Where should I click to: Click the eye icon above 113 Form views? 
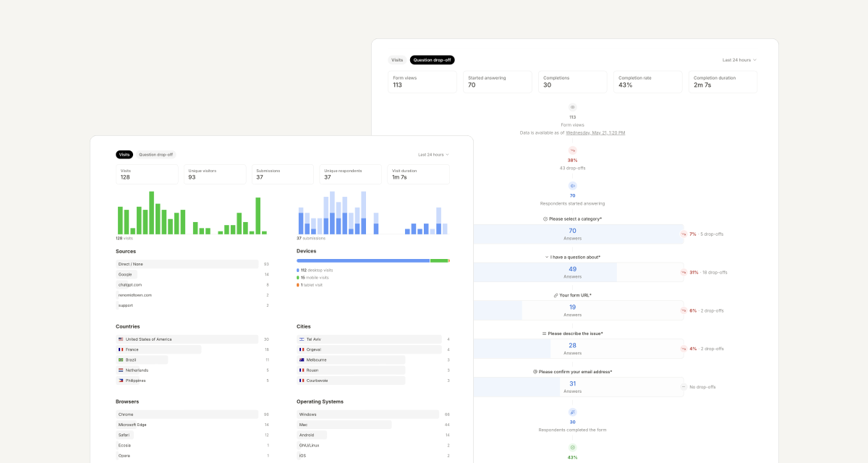tap(572, 106)
